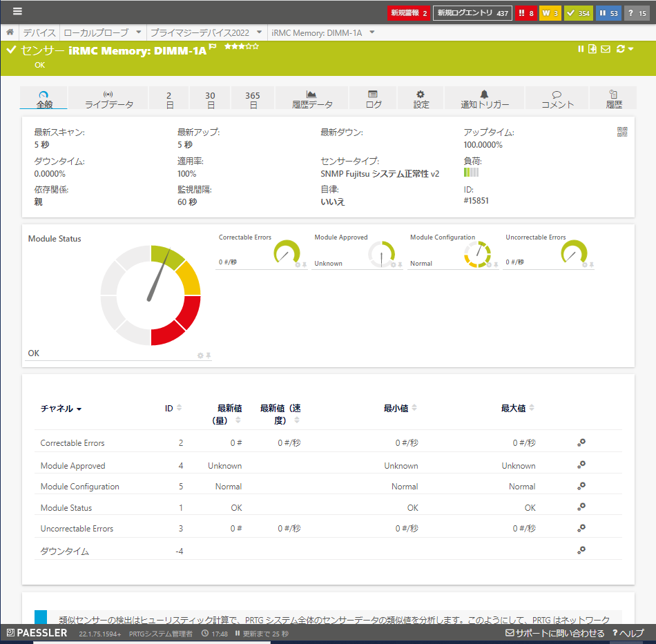Open the hamburger main menu
This screenshot has width=656, height=644.
17,11
